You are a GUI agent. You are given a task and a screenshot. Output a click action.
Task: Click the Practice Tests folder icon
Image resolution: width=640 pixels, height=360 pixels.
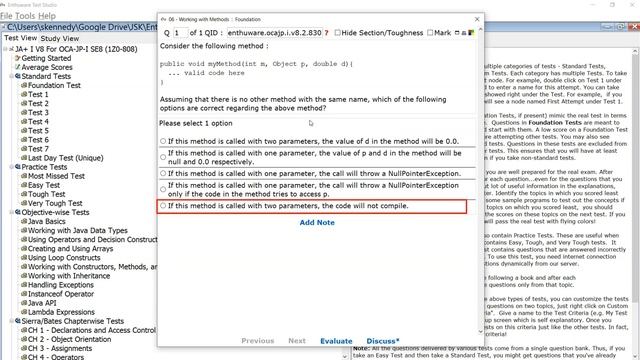click(x=18, y=167)
